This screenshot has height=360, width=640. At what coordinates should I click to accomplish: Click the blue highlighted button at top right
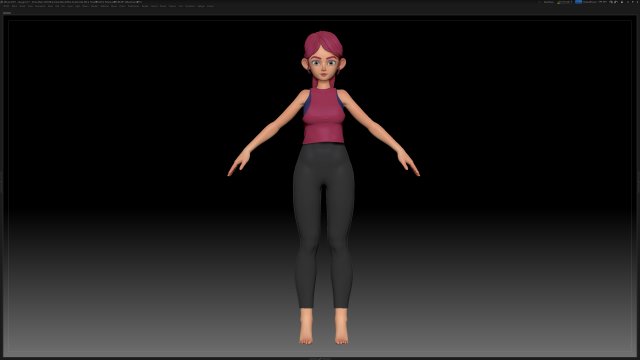[578, 2]
